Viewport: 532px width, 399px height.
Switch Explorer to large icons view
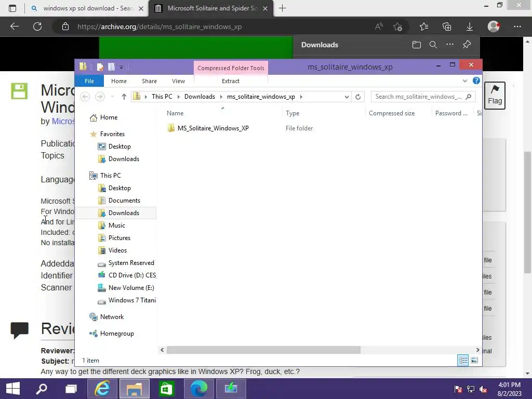474,361
